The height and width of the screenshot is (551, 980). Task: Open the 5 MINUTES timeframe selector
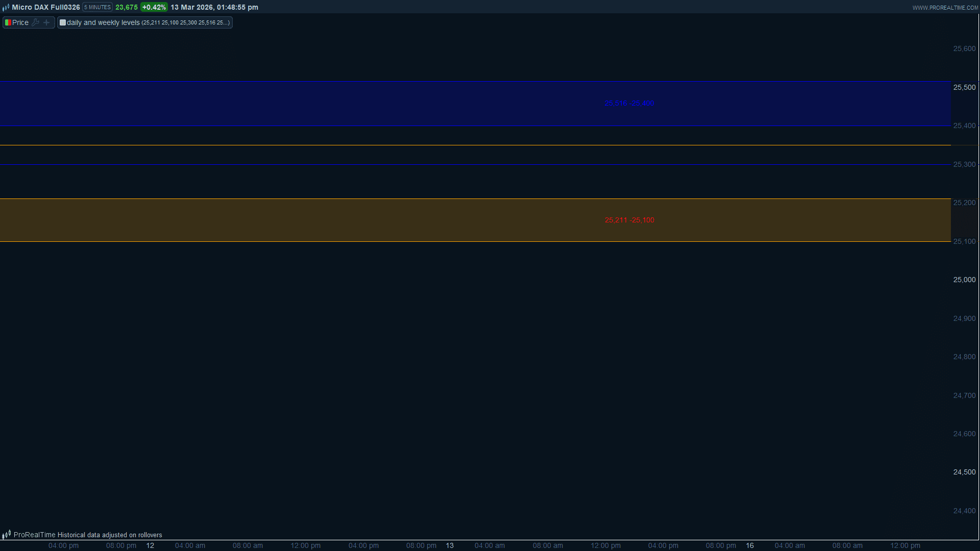coord(97,7)
